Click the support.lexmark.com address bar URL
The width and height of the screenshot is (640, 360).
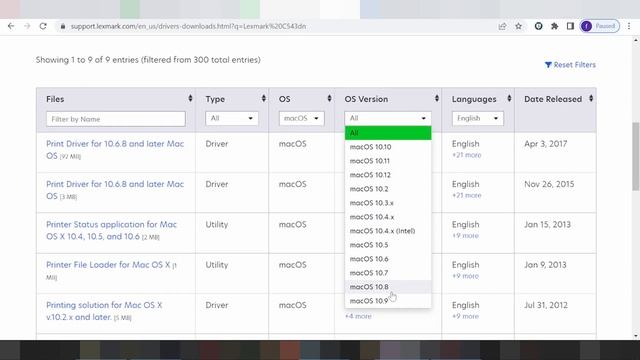(x=188, y=26)
